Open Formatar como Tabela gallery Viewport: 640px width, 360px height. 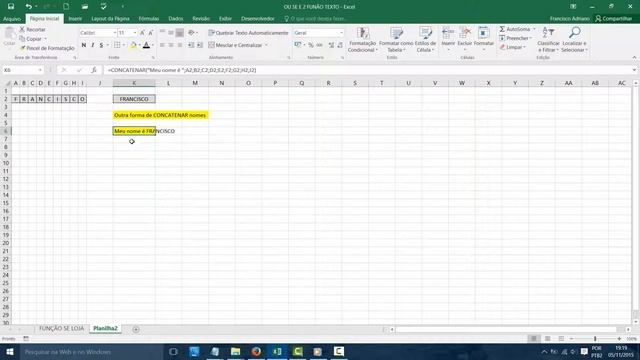click(396, 40)
